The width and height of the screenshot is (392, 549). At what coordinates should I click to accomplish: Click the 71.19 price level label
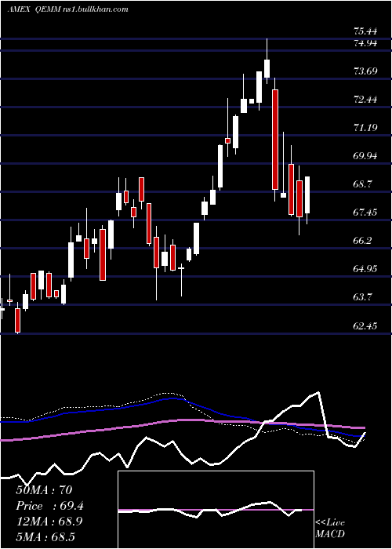[x=365, y=127]
